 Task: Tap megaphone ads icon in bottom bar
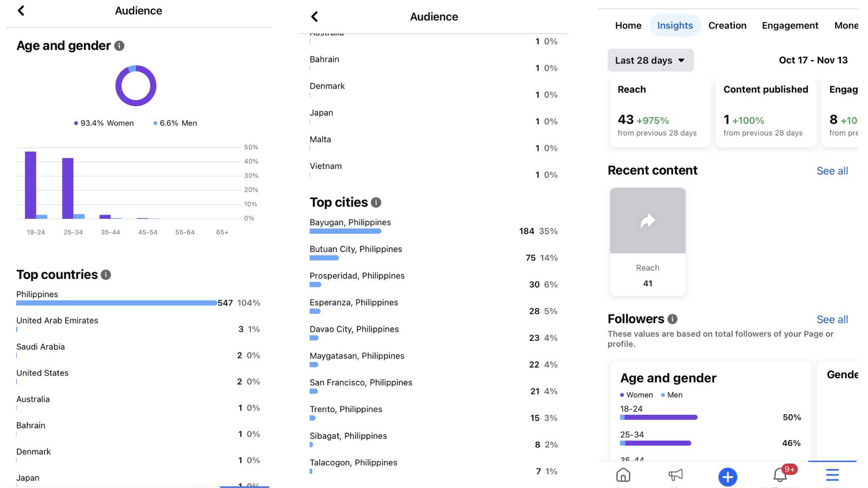click(x=675, y=475)
